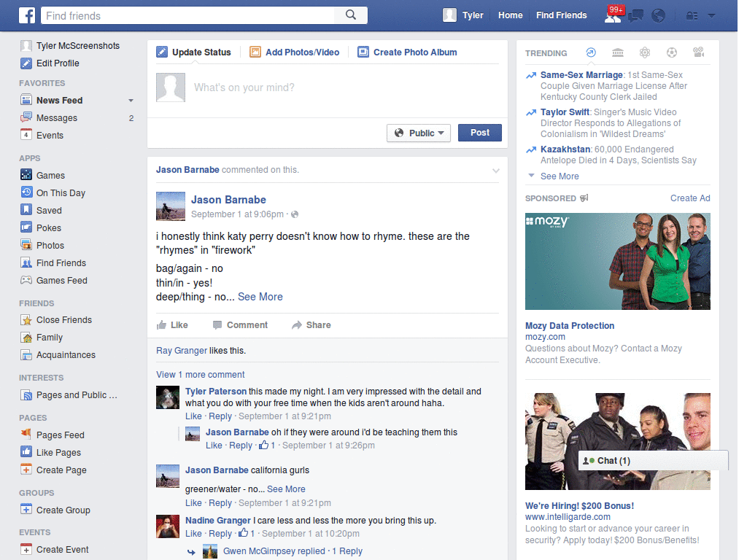Click the Games Feed controller icon
The image size is (747, 560).
(x=26, y=280)
